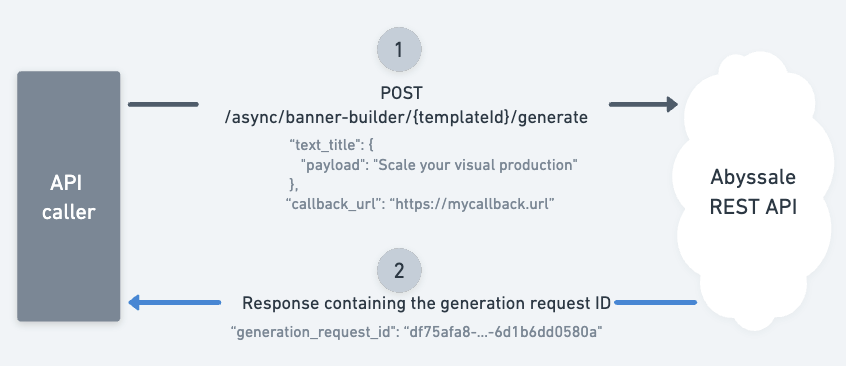Click the "callback_url" JSON key
846x366 pixels.
pos(334,205)
